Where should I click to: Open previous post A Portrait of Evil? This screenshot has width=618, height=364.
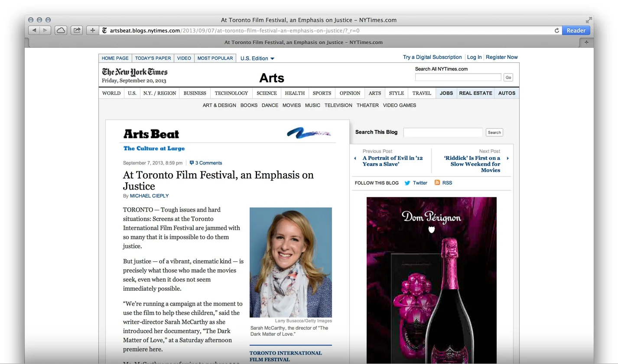pos(393,161)
